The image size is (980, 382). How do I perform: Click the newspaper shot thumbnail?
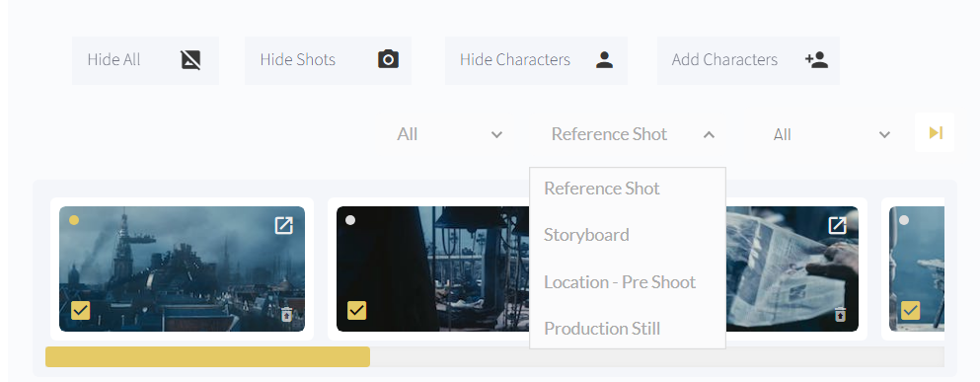point(792,268)
